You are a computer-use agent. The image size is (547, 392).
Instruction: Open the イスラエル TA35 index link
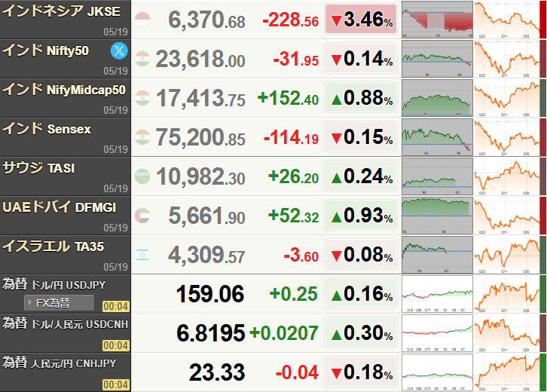[53, 247]
